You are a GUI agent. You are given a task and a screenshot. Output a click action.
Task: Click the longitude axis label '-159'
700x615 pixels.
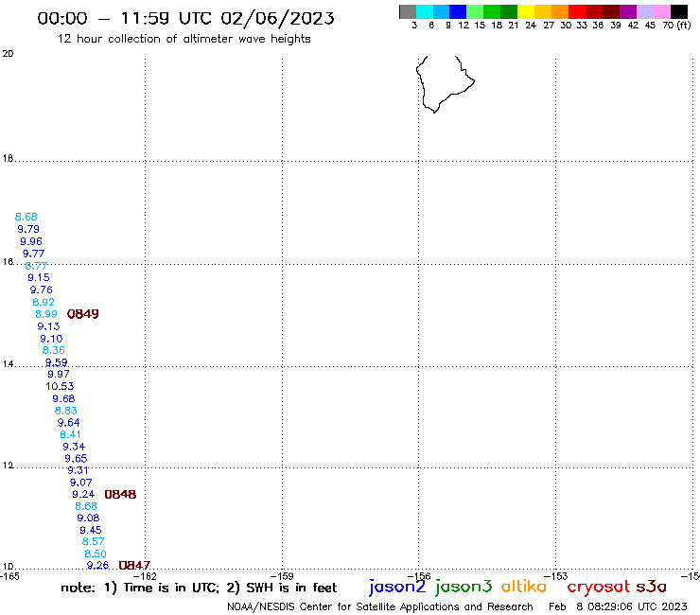point(282,576)
